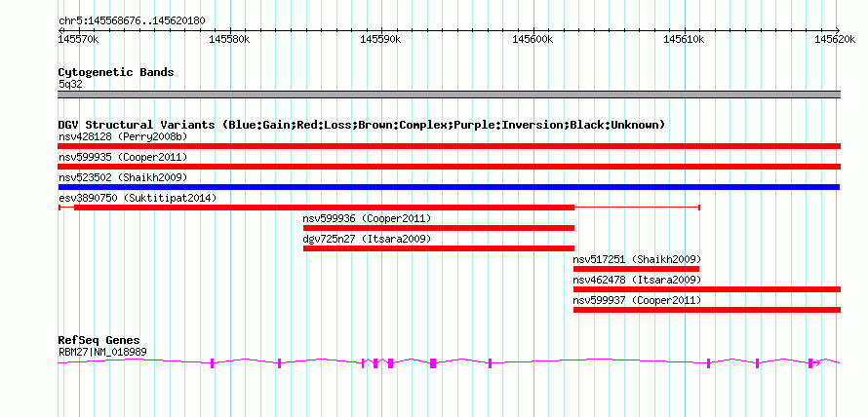Click the nsv517251 (Shaikh2009) label

(637, 259)
